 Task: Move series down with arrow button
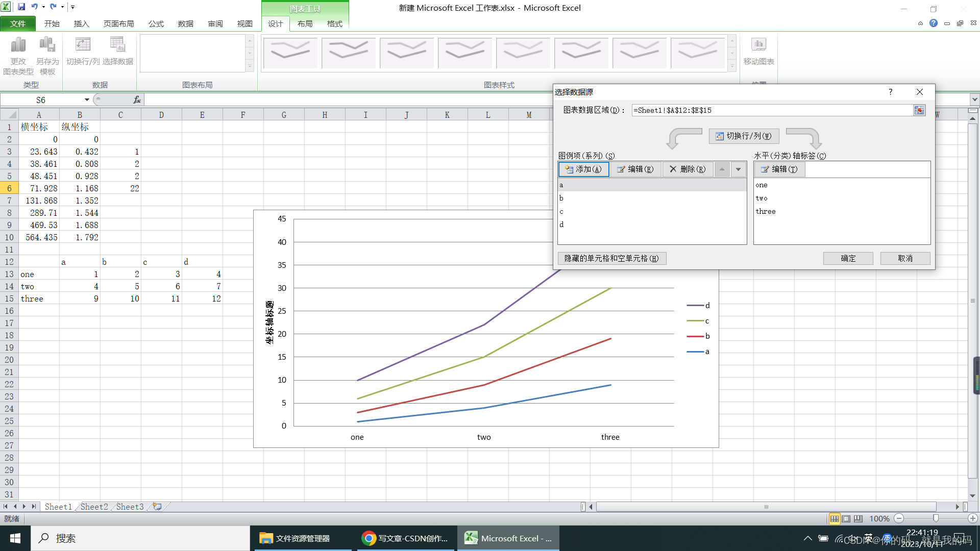click(x=738, y=169)
